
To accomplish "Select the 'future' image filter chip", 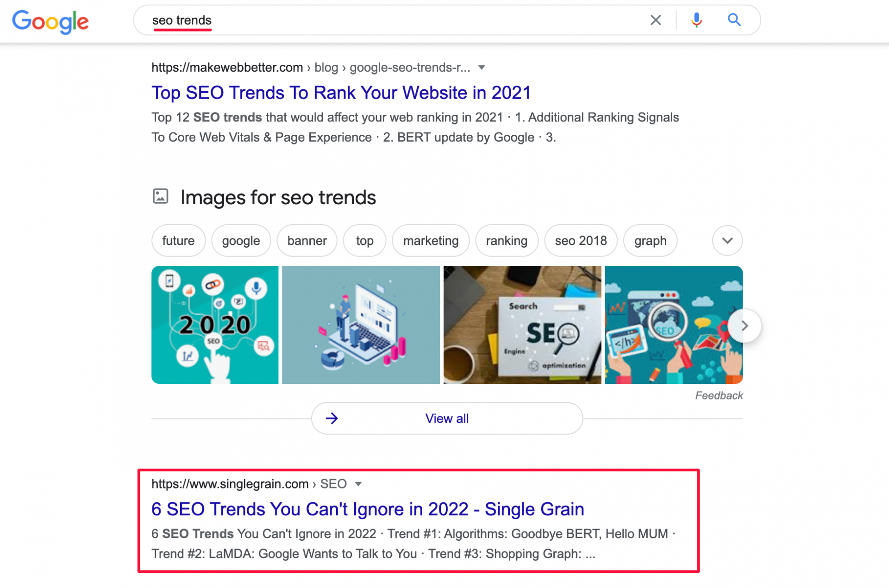I will click(x=178, y=240).
